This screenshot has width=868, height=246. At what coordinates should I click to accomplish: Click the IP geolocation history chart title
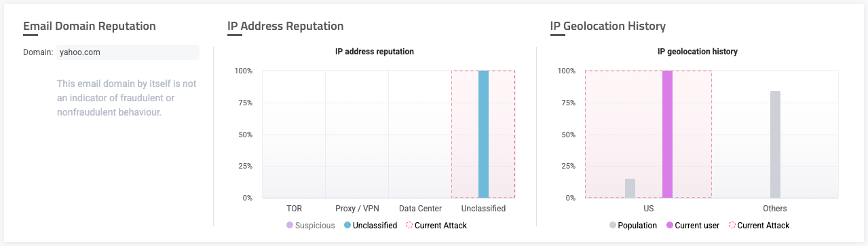point(698,52)
